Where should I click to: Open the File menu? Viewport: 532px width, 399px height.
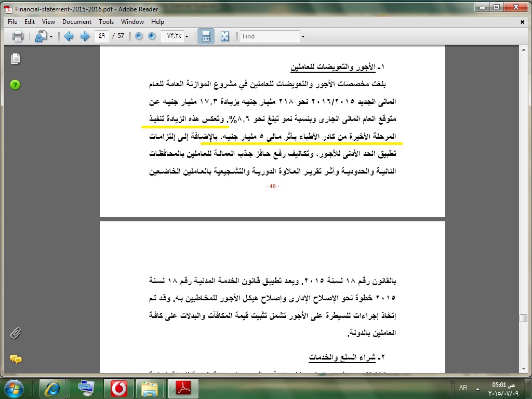[12, 22]
